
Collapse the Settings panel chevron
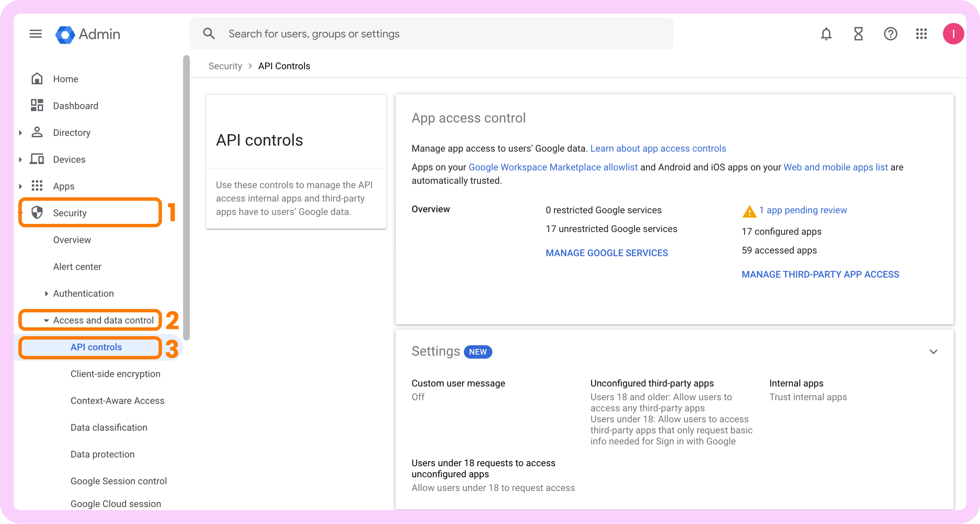(933, 352)
